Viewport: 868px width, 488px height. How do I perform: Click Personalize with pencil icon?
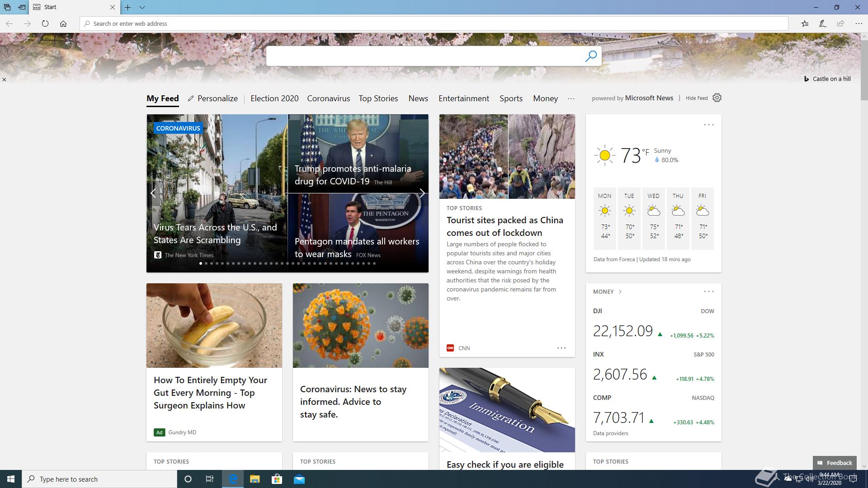(x=213, y=99)
